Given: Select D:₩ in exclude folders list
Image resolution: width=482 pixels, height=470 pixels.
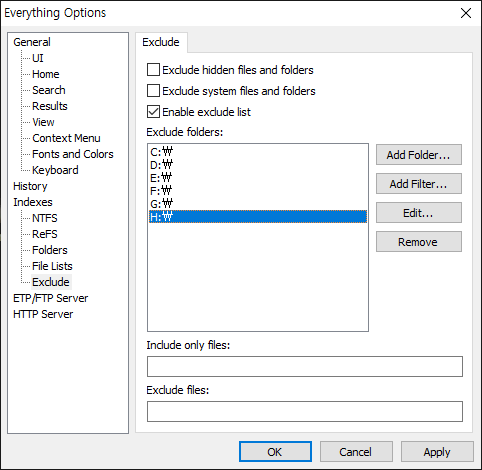Looking at the screenshot, I should click(x=258, y=165).
